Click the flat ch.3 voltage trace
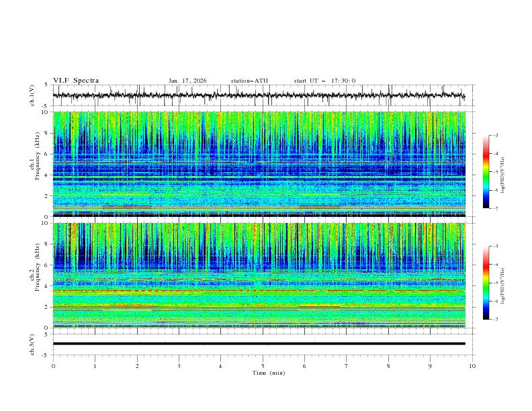This screenshot has height=411, width=532. click(259, 344)
